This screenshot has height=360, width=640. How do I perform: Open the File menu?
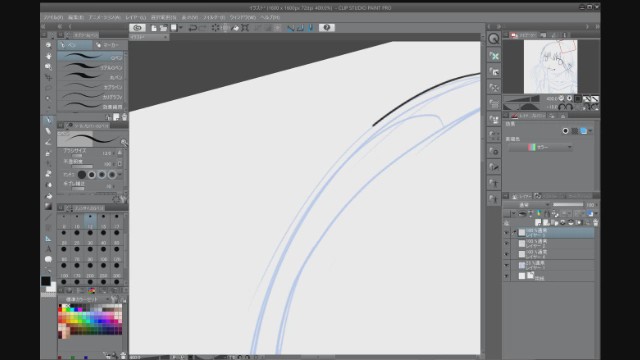(53, 18)
